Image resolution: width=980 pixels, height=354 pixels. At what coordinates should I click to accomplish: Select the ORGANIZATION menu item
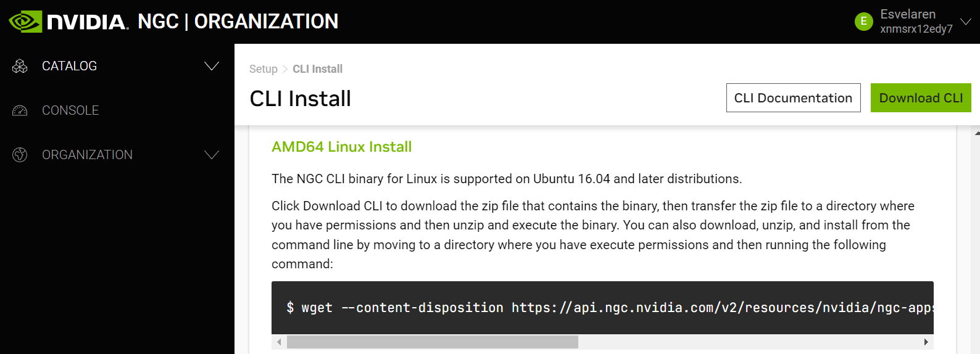coord(87,155)
